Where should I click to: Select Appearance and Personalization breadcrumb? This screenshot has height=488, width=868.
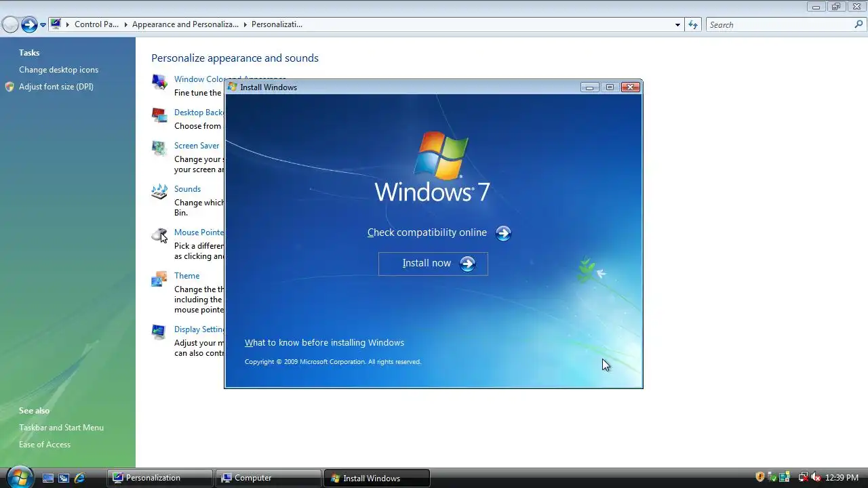point(185,24)
